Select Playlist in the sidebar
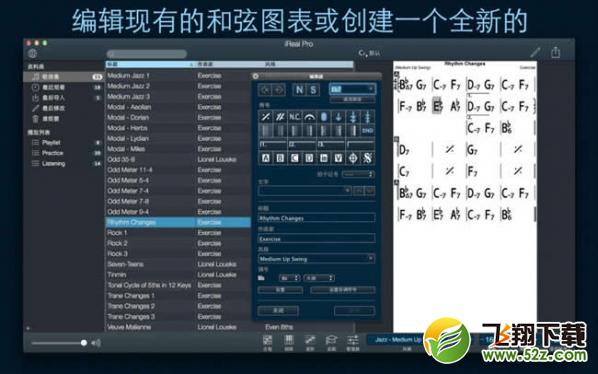 [x=51, y=143]
